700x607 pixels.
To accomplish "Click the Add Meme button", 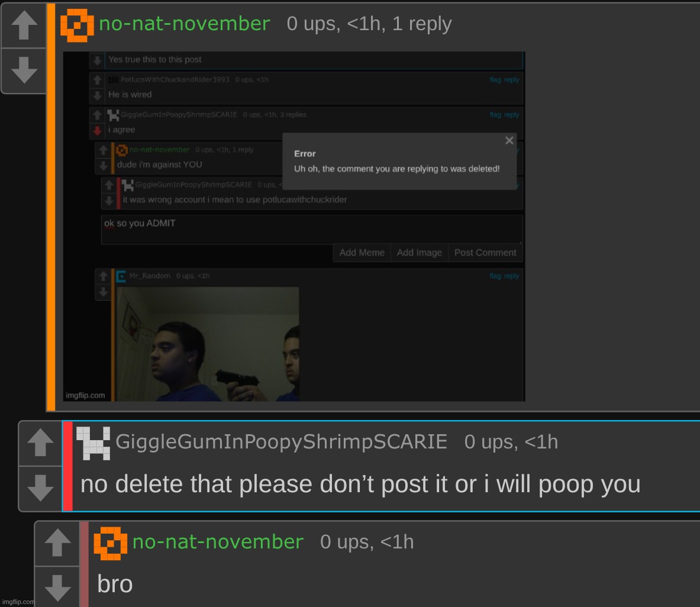I will 362,253.
